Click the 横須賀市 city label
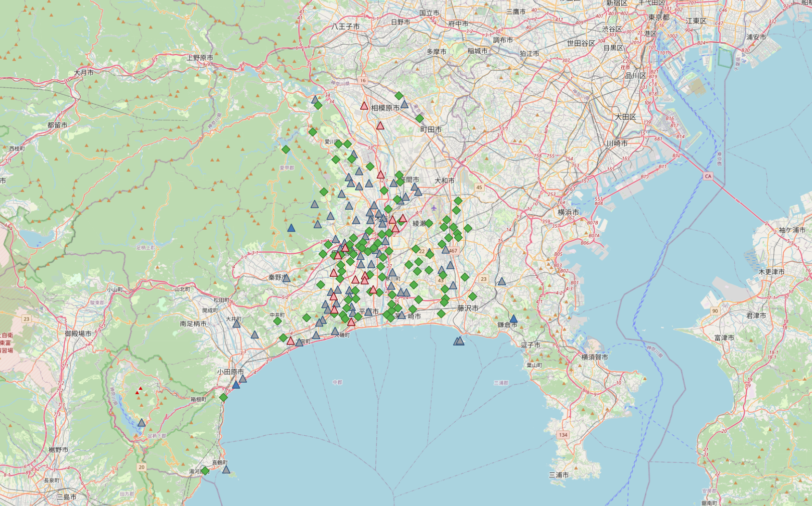Image resolution: width=812 pixels, height=506 pixels. (595, 357)
